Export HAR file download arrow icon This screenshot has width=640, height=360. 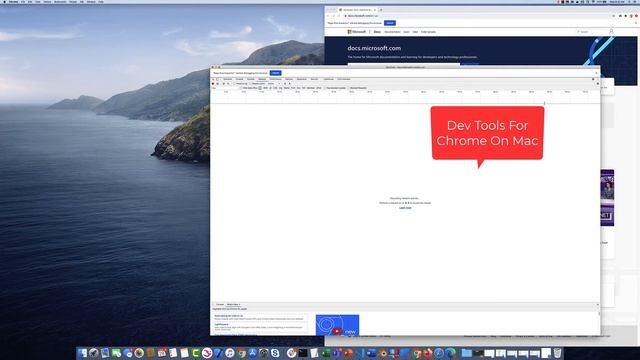(x=289, y=84)
